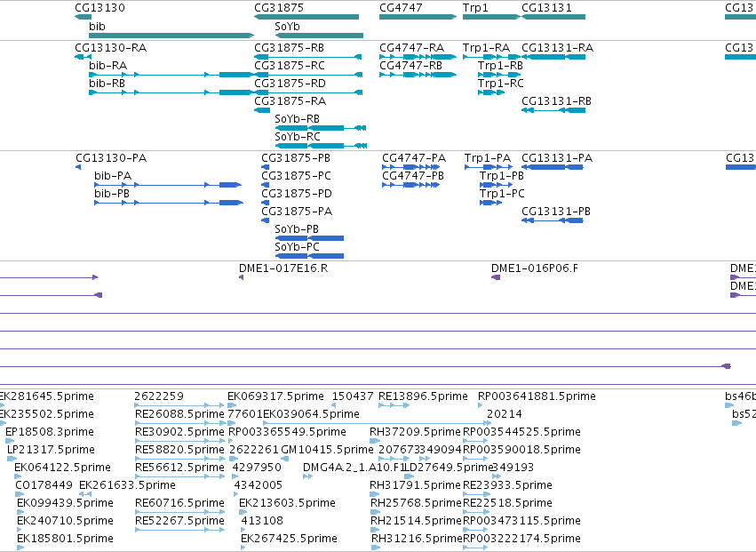756x552 pixels.
Task: Click the CG13130 gene label
Action: [99, 8]
